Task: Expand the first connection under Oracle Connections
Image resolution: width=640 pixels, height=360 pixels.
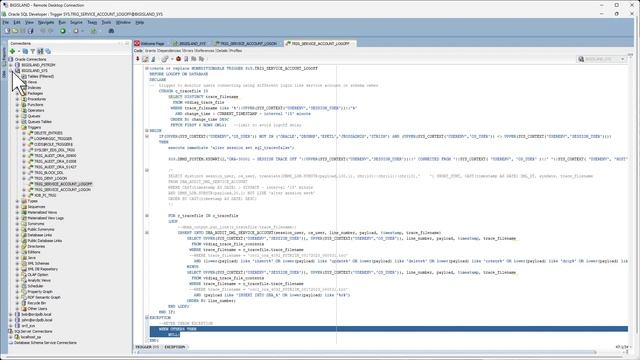Action: point(11,65)
